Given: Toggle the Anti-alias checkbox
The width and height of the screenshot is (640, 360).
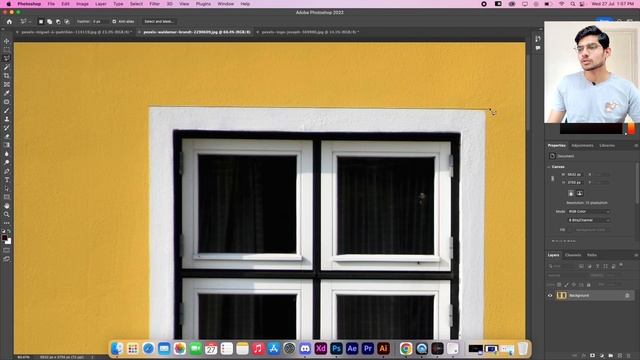Looking at the screenshot, I should (x=114, y=21).
